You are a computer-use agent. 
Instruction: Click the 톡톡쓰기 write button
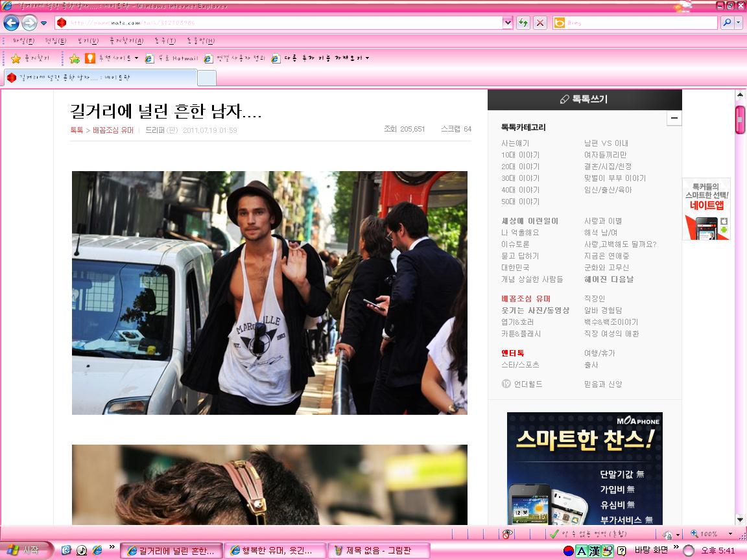pos(584,100)
